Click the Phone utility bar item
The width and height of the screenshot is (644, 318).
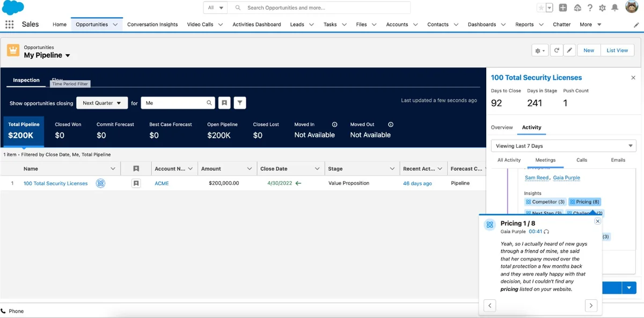12,311
